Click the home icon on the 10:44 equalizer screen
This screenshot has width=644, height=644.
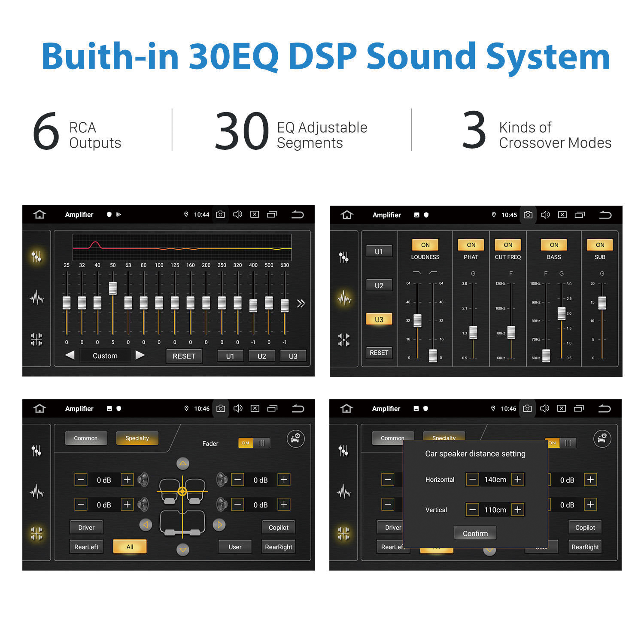39,215
